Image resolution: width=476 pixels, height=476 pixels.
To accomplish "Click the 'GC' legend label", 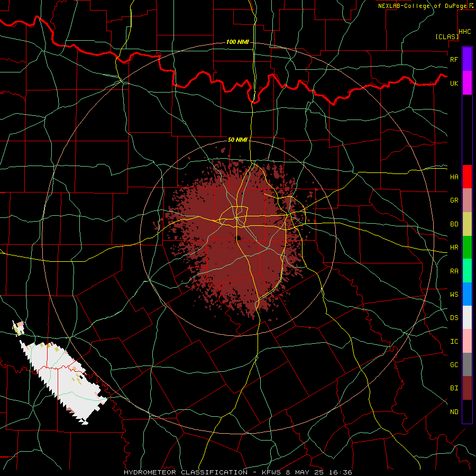I will coord(454,365).
